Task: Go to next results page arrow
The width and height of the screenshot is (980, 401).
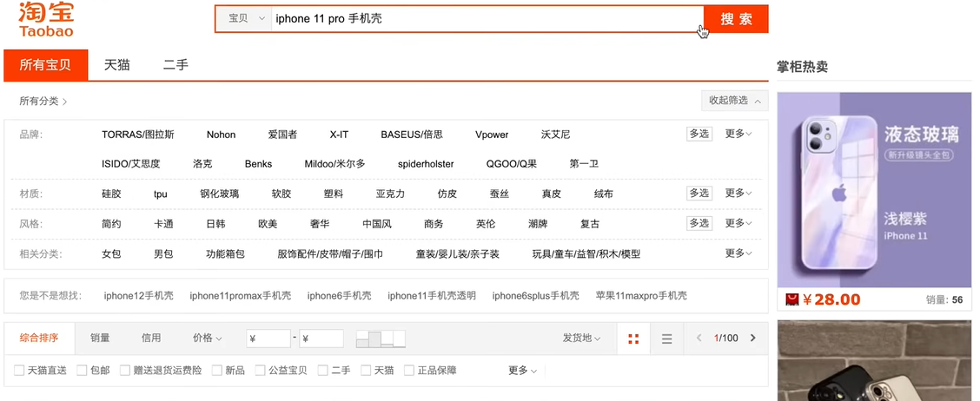Action: (752, 338)
